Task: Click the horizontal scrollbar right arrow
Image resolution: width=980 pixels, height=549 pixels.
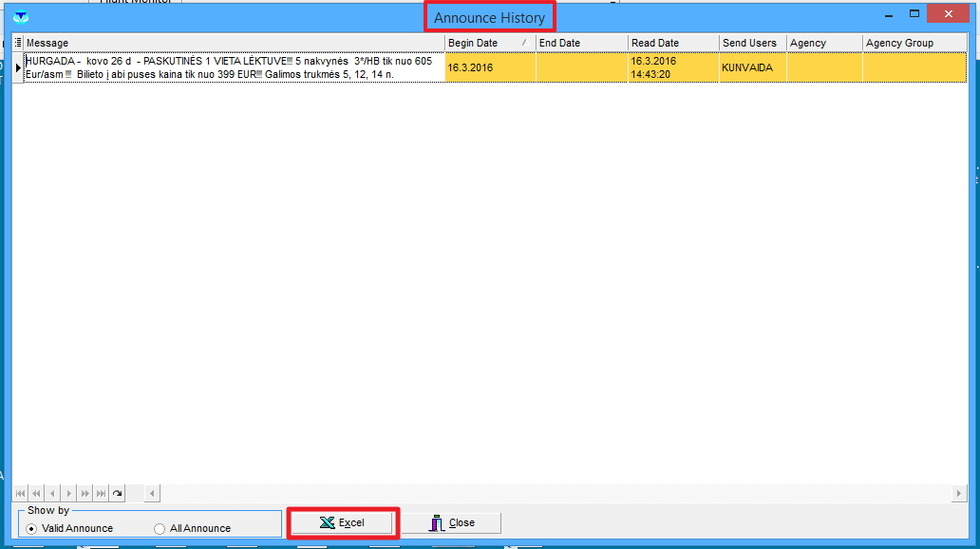Action: (x=959, y=494)
